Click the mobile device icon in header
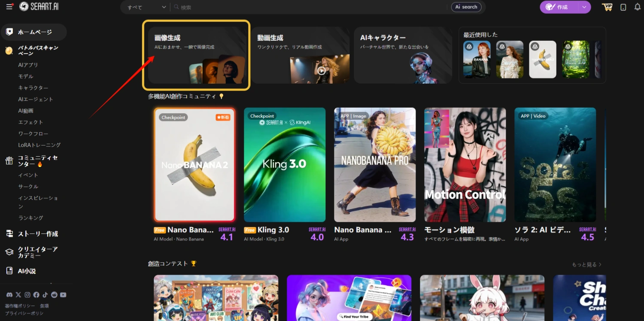The width and height of the screenshot is (644, 321). point(623,7)
